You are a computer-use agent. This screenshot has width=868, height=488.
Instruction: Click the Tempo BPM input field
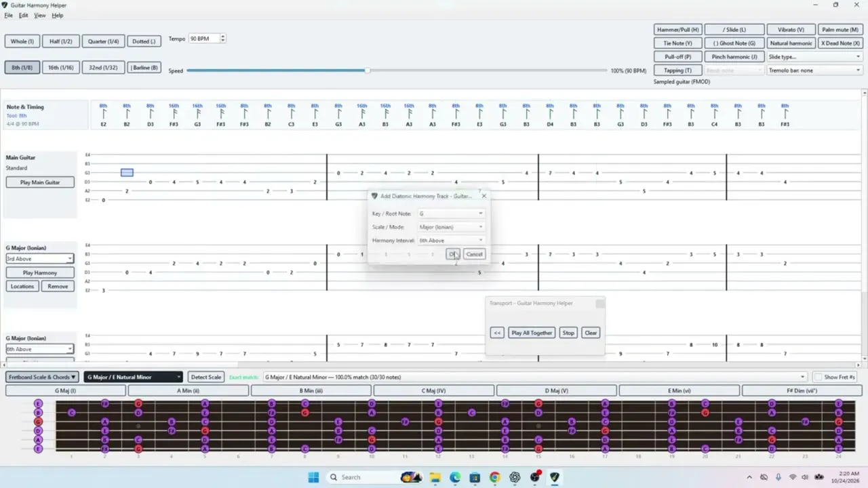[x=203, y=39]
